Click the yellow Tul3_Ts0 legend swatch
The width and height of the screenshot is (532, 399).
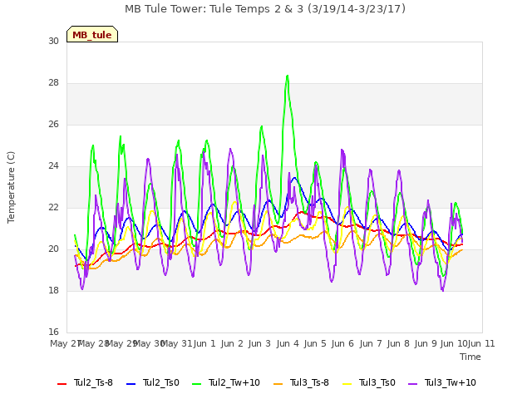[347, 384]
